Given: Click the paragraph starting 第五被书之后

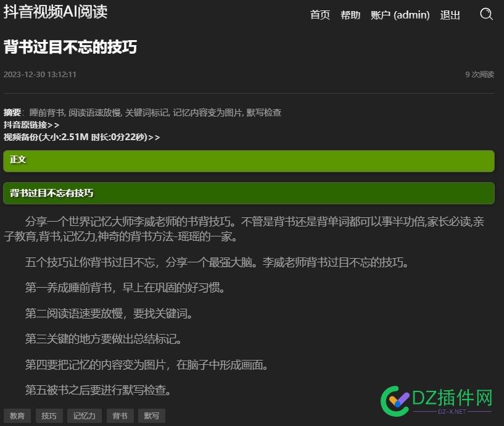Looking at the screenshot, I should point(98,390).
